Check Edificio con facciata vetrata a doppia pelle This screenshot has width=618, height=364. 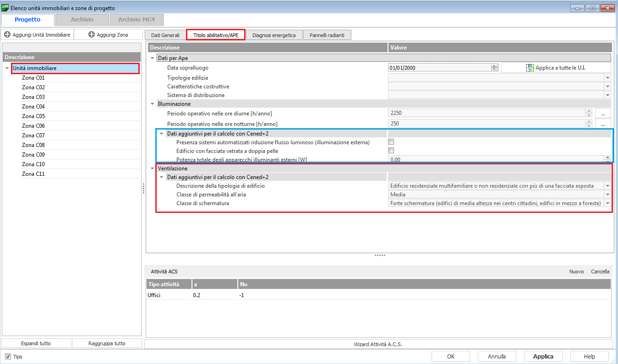[391, 151]
